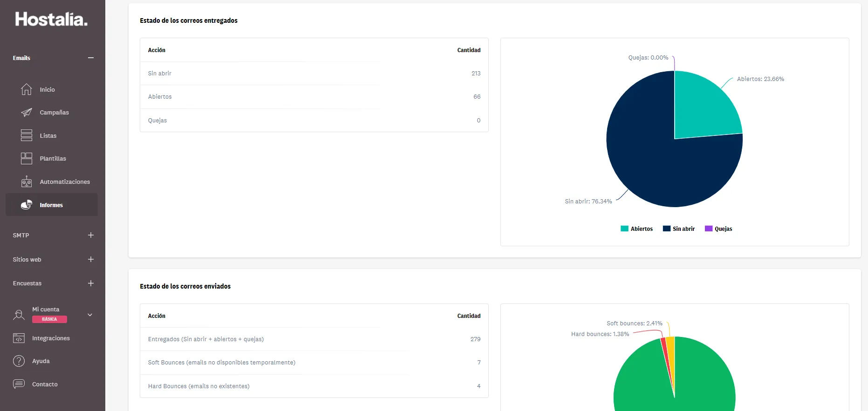Click the BÁSICA plan badge

click(x=49, y=319)
